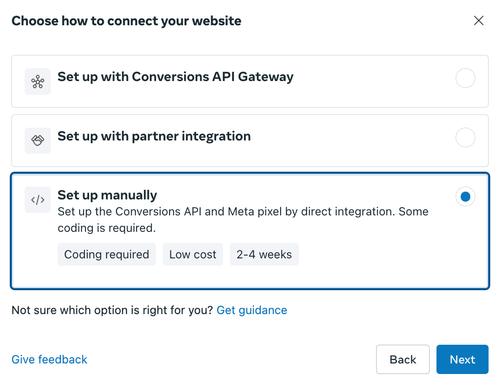Viewport: 500px width, 386px height.
Task: Click the manual setup description text
Action: (x=243, y=220)
